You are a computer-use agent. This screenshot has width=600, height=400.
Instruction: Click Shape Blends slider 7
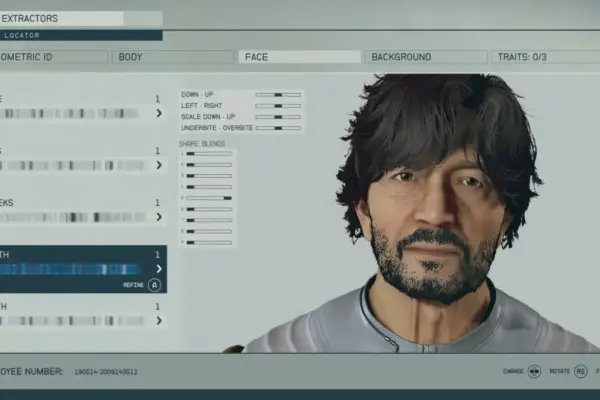tap(209, 220)
